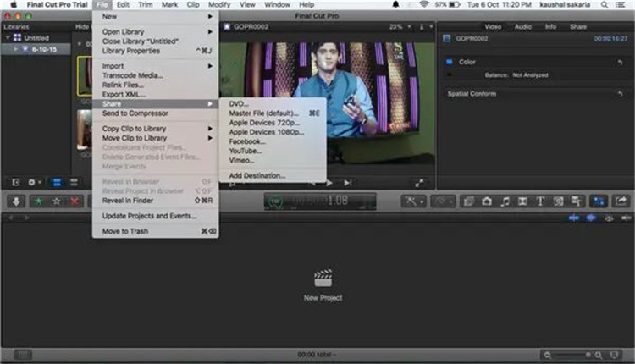The height and width of the screenshot is (364, 635).
Task: Mark clip as Favorite with green star
Action: (x=37, y=201)
